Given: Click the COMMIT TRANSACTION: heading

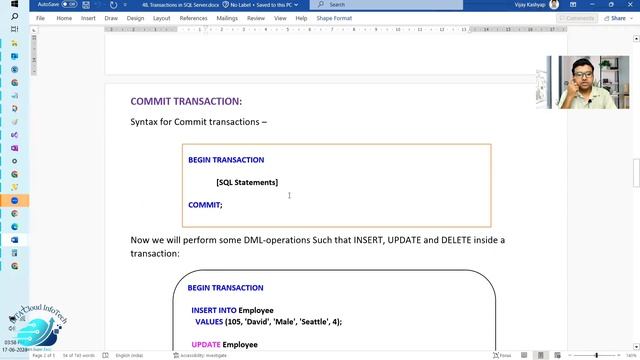Looking at the screenshot, I should [186, 101].
